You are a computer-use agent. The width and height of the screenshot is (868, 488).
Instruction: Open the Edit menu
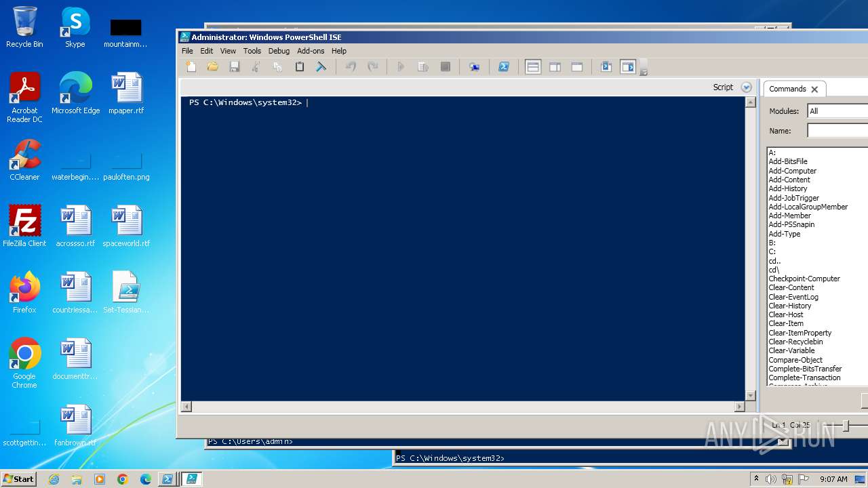(x=207, y=51)
